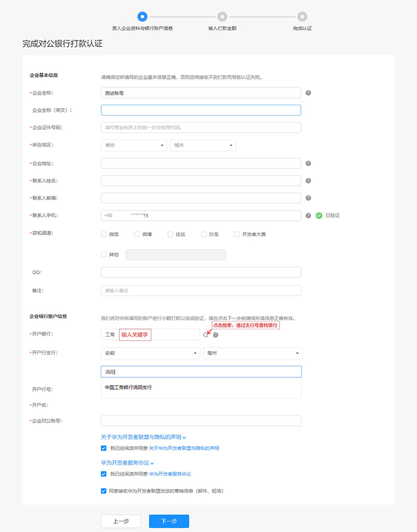Check the 开发者大赛 checkbox

pyautogui.click(x=237, y=234)
